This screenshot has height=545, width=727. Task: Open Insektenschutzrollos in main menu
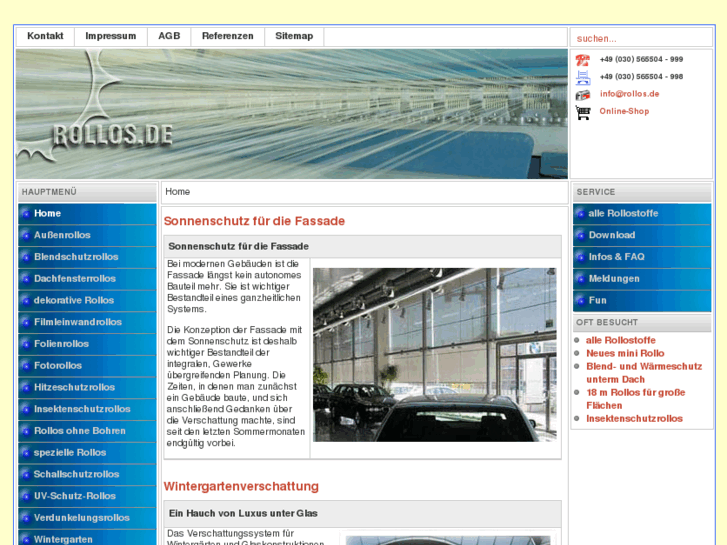click(x=87, y=410)
